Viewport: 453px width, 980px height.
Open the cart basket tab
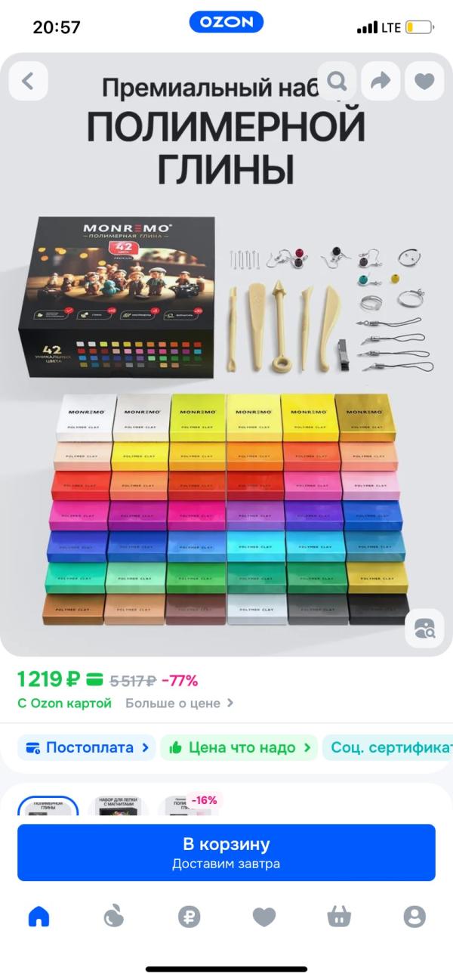click(x=339, y=917)
